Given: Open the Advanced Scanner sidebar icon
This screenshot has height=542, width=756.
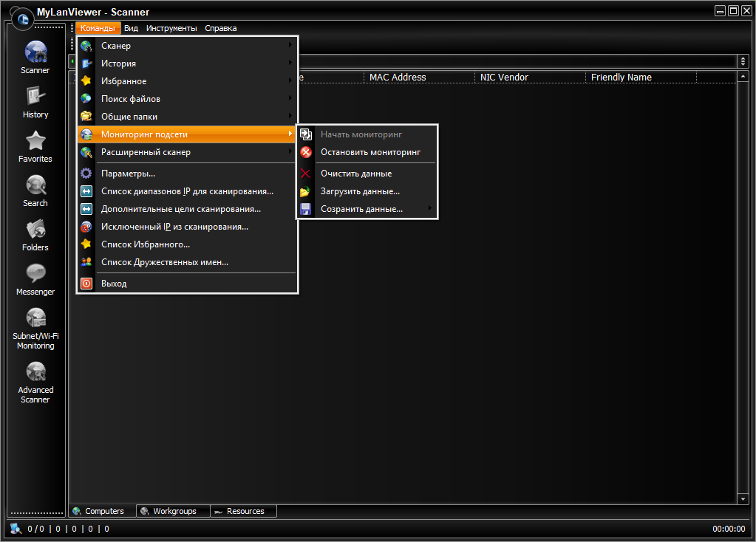Looking at the screenshot, I should [35, 372].
